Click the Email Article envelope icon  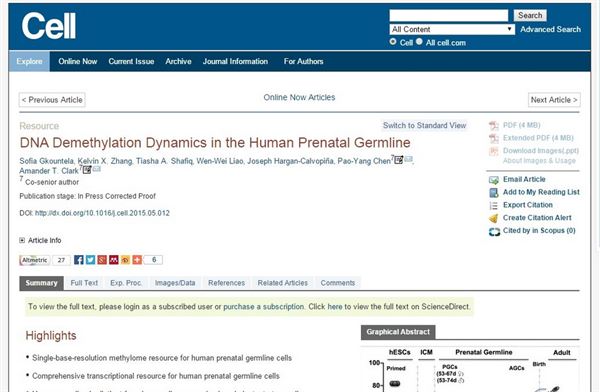click(494, 180)
